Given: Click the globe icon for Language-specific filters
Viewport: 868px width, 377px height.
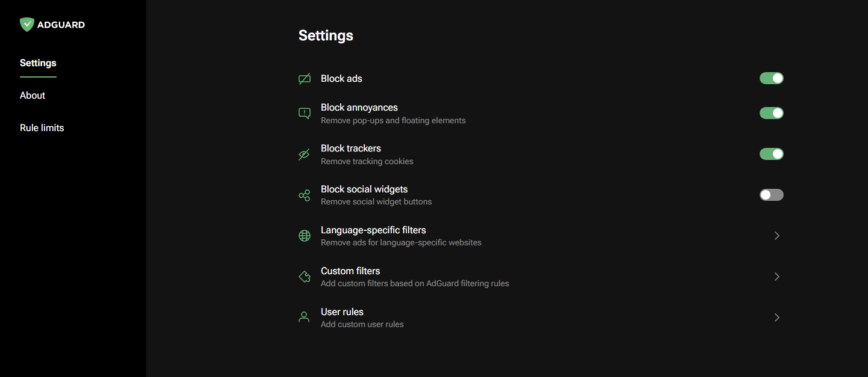Looking at the screenshot, I should [305, 236].
